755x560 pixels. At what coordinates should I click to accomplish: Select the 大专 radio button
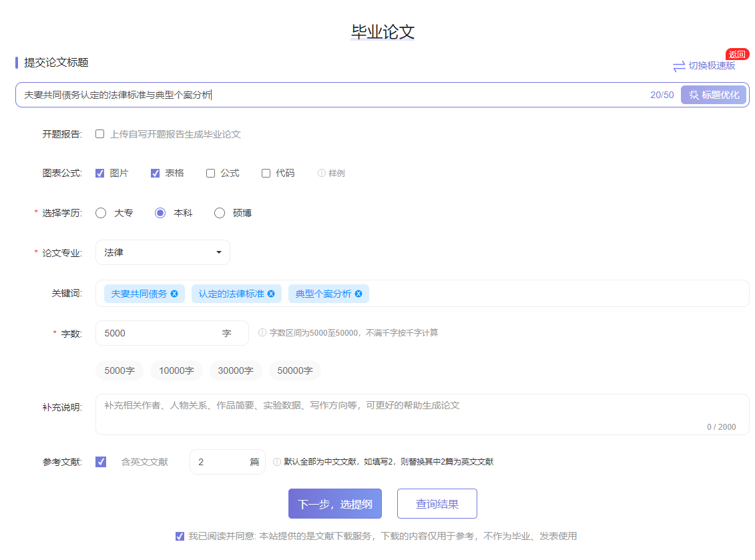101,213
